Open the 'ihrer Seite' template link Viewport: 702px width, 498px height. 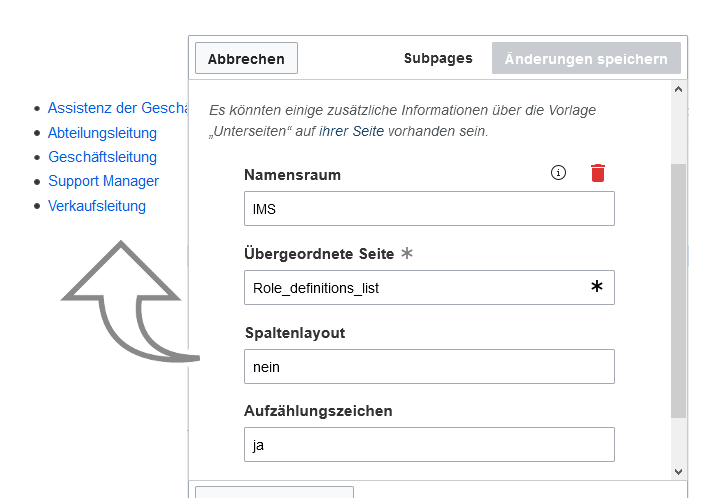[x=351, y=131]
